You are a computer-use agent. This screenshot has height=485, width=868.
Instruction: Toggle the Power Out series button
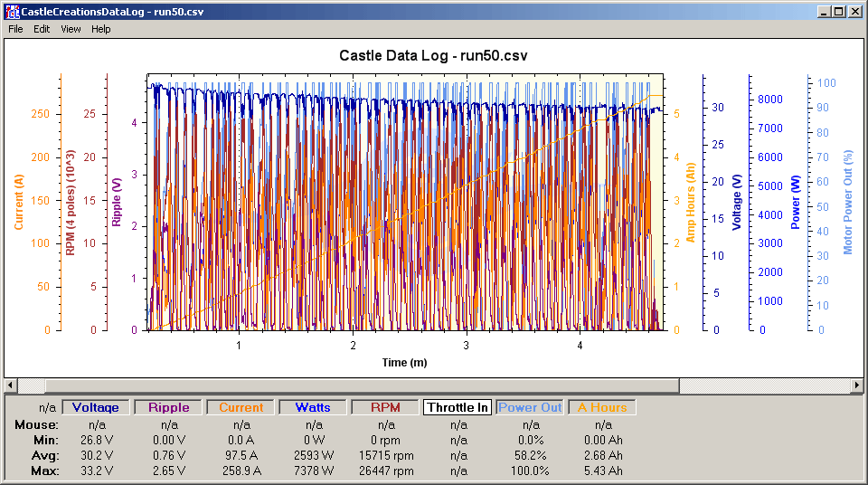(530, 407)
